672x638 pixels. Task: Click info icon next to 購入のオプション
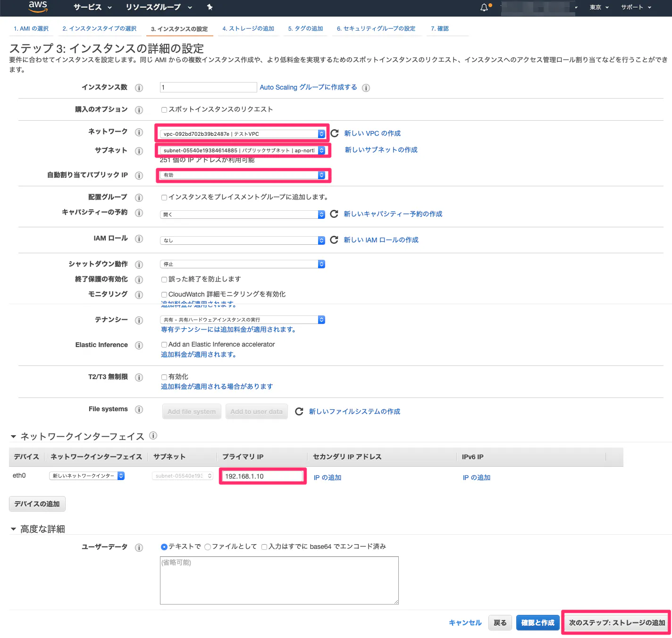tap(139, 110)
